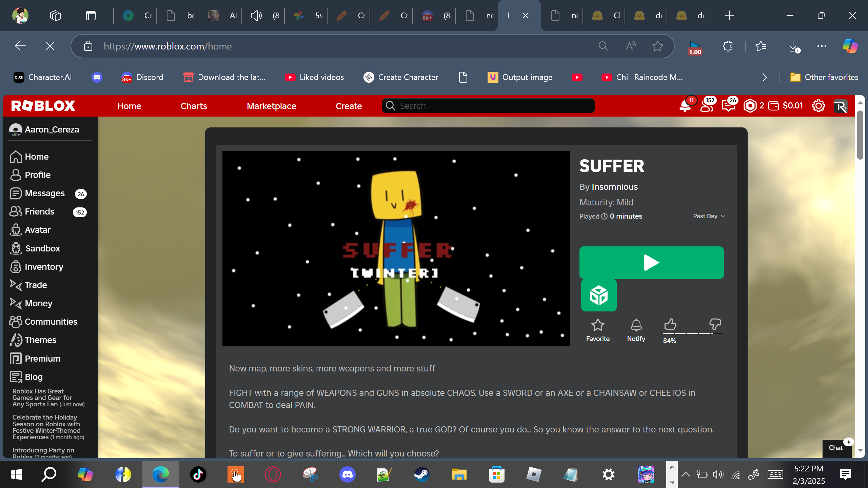Click the thumbs down dislike icon
Screen dimensions: 868x488
(715, 324)
